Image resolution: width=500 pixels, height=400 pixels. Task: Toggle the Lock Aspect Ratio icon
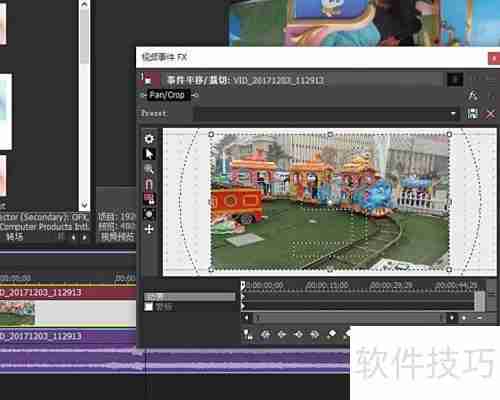tap(149, 199)
